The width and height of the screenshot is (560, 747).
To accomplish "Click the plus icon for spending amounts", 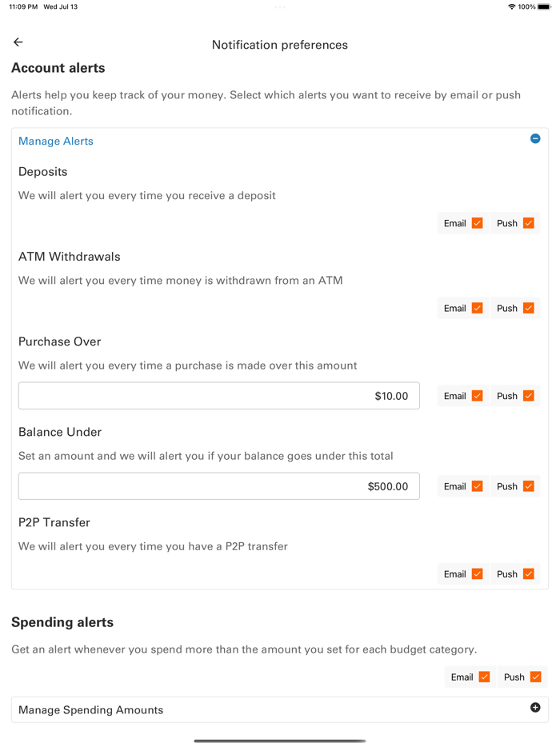I will pos(534,707).
